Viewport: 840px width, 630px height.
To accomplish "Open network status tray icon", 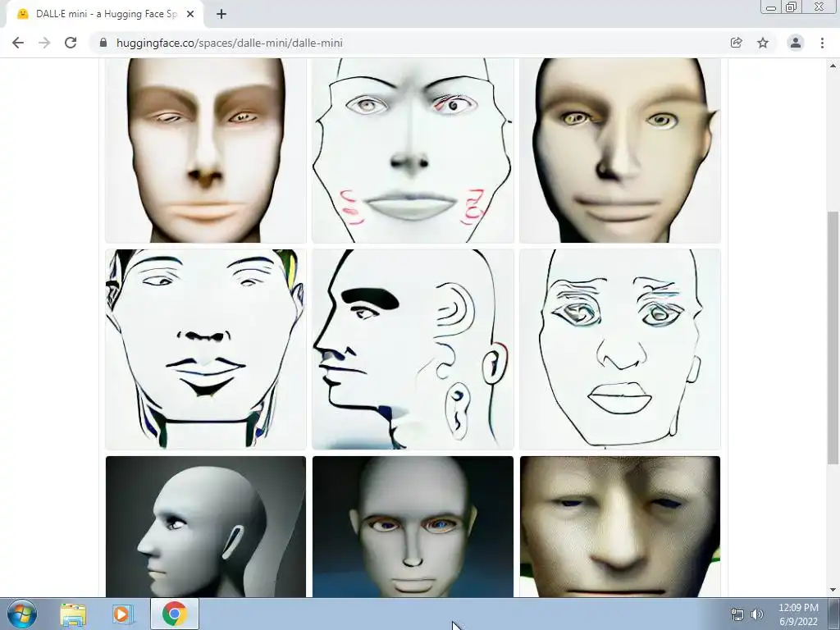I will point(737,614).
